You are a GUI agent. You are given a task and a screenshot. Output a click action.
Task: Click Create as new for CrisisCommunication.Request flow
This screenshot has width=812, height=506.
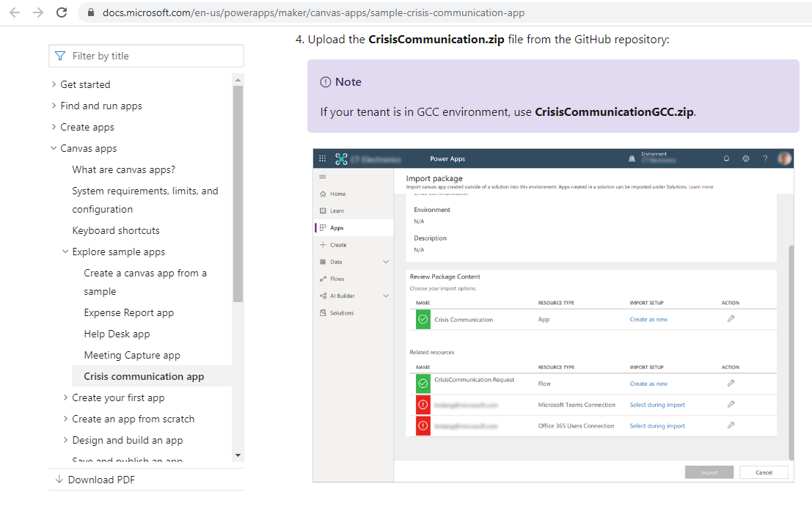point(648,383)
